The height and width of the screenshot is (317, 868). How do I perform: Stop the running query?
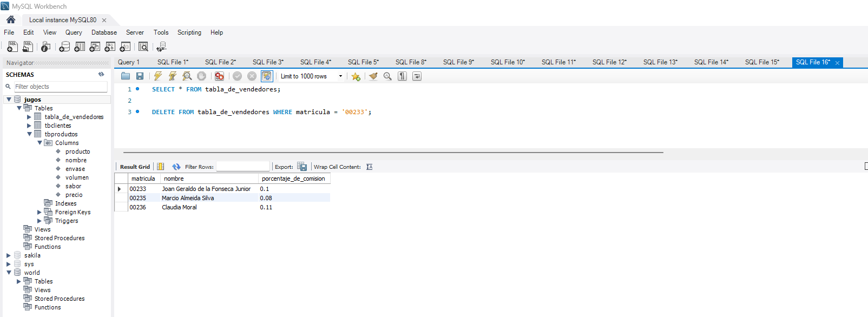click(201, 76)
